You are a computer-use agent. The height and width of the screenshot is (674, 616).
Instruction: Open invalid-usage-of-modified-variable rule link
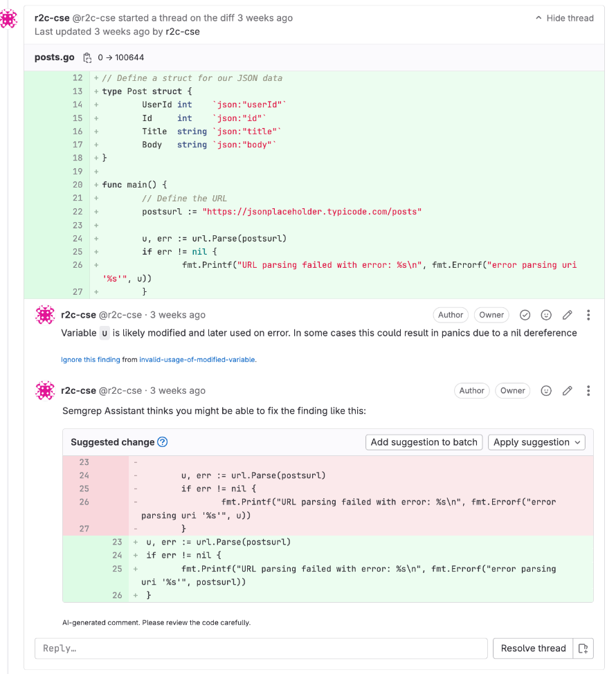point(197,359)
